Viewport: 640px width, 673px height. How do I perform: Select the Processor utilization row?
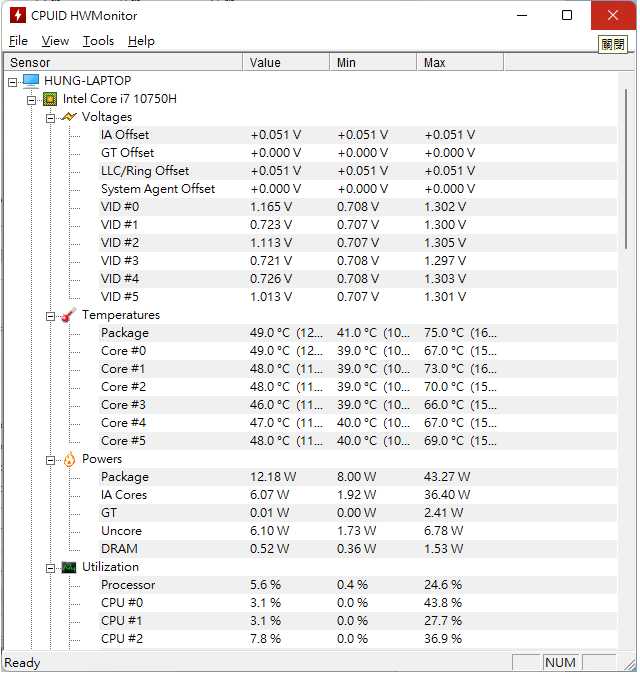tap(358, 586)
